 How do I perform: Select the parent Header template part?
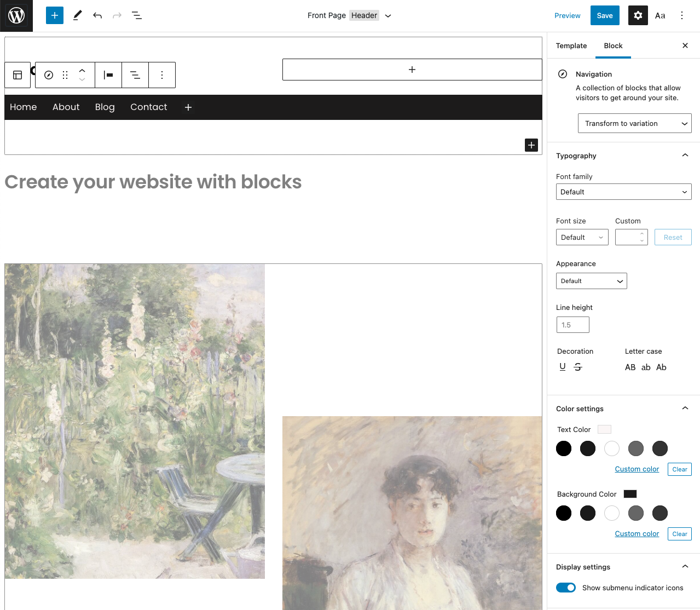point(18,75)
